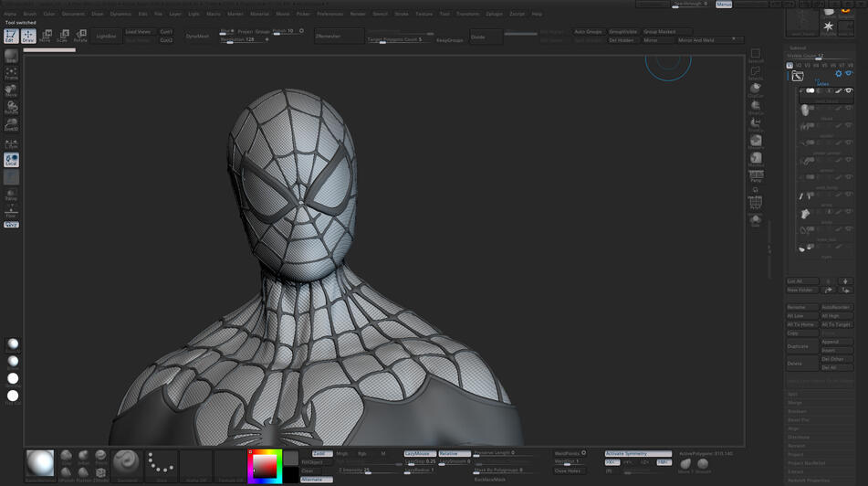
Task: Toggle LazyMouse on or off
Action: (420, 453)
